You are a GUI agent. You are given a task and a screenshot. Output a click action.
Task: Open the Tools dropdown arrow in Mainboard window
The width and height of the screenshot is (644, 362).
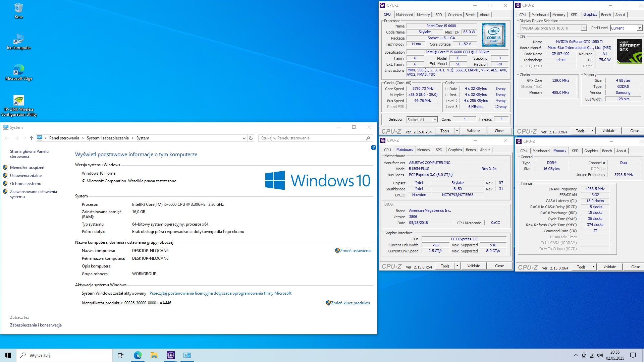(x=457, y=266)
